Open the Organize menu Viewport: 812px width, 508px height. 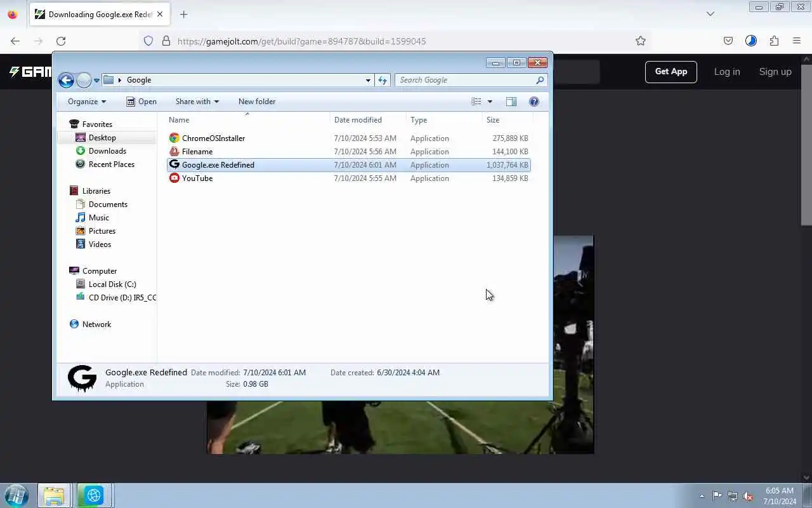point(87,102)
